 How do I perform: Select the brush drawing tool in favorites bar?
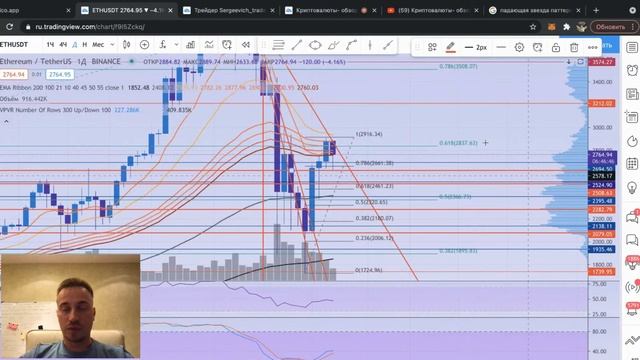(388, 45)
